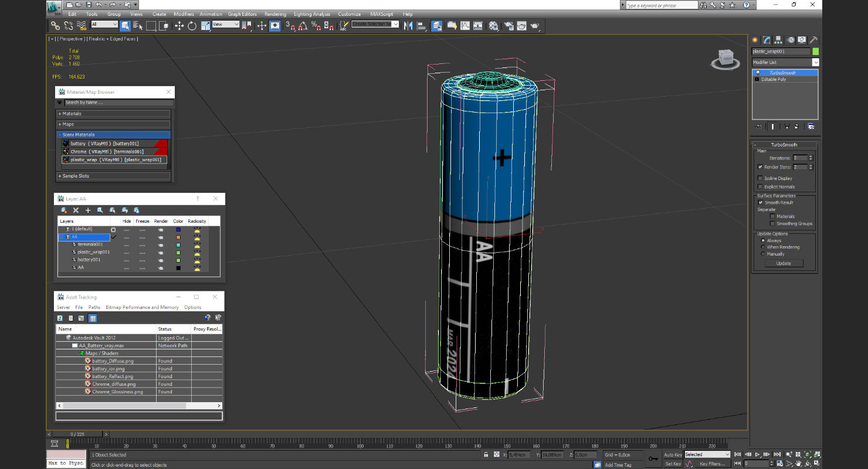The image size is (868, 469).
Task: Open the Rendering menu
Action: click(275, 14)
